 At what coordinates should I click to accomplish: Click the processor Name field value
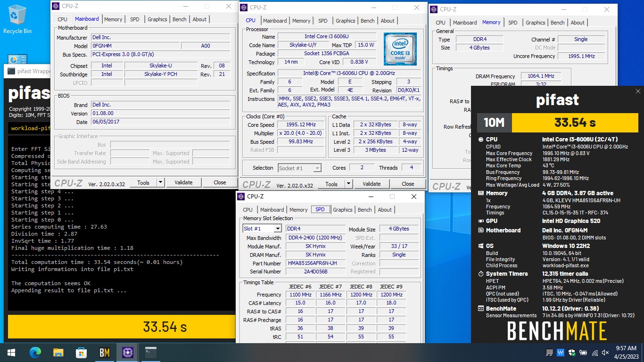click(327, 36)
